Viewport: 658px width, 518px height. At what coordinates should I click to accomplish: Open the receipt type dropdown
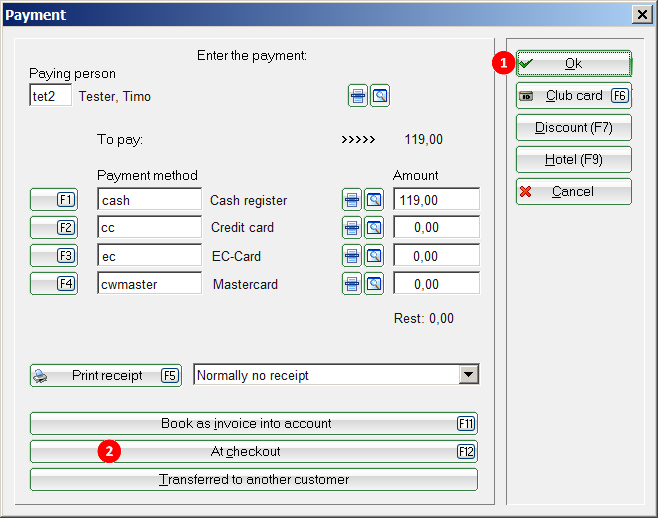[468, 375]
